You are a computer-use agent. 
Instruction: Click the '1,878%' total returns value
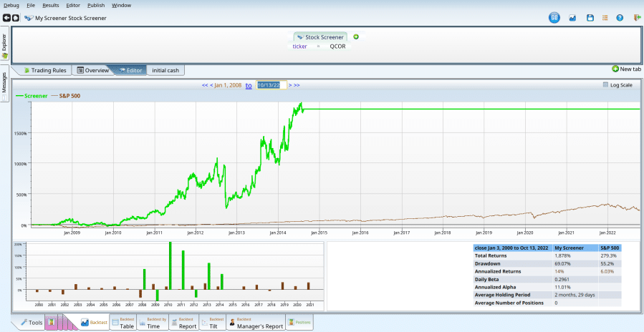point(562,255)
